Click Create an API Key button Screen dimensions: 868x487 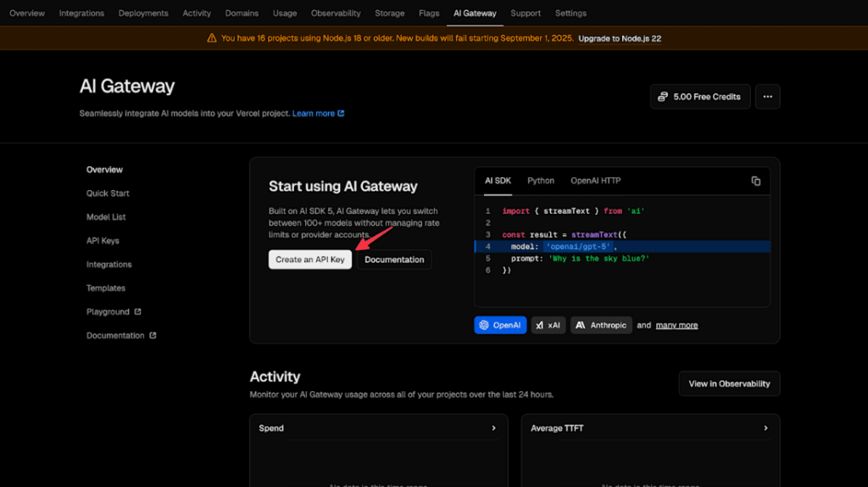pyautogui.click(x=310, y=260)
